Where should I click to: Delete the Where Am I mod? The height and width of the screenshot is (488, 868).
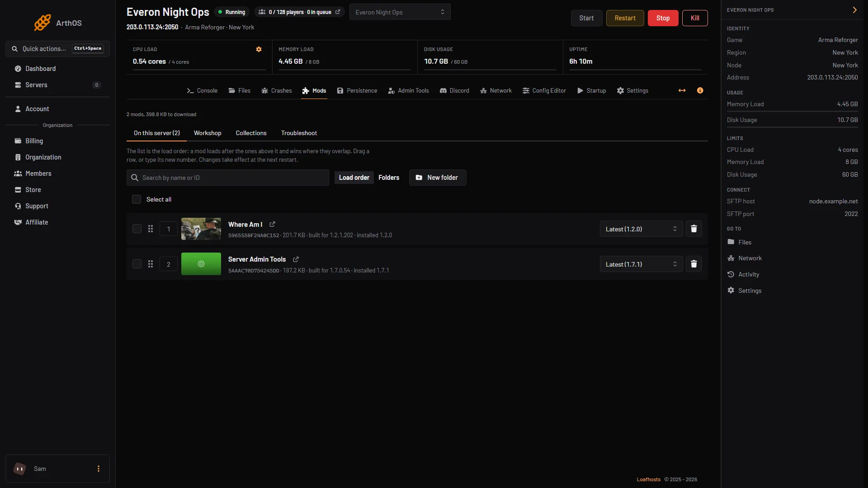[694, 229]
